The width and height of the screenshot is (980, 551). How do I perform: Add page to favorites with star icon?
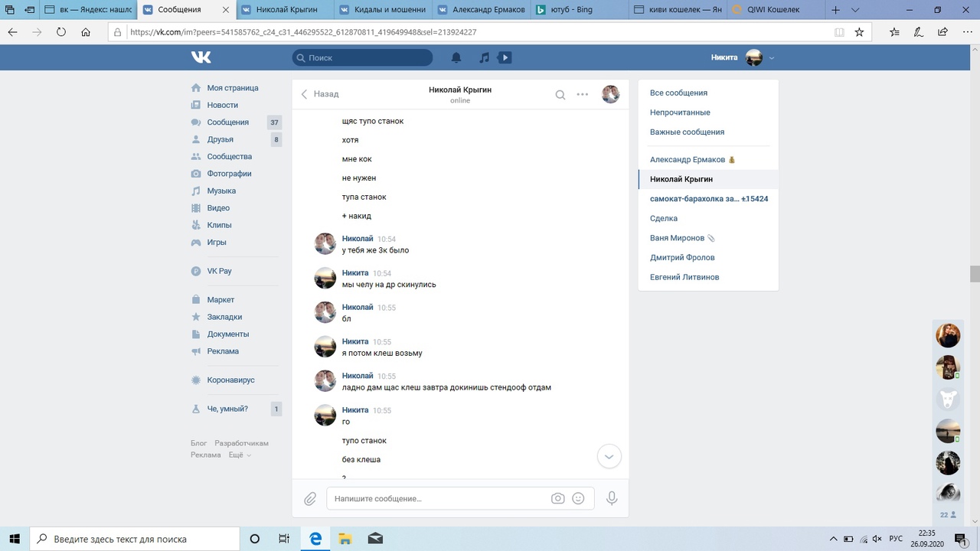click(859, 32)
